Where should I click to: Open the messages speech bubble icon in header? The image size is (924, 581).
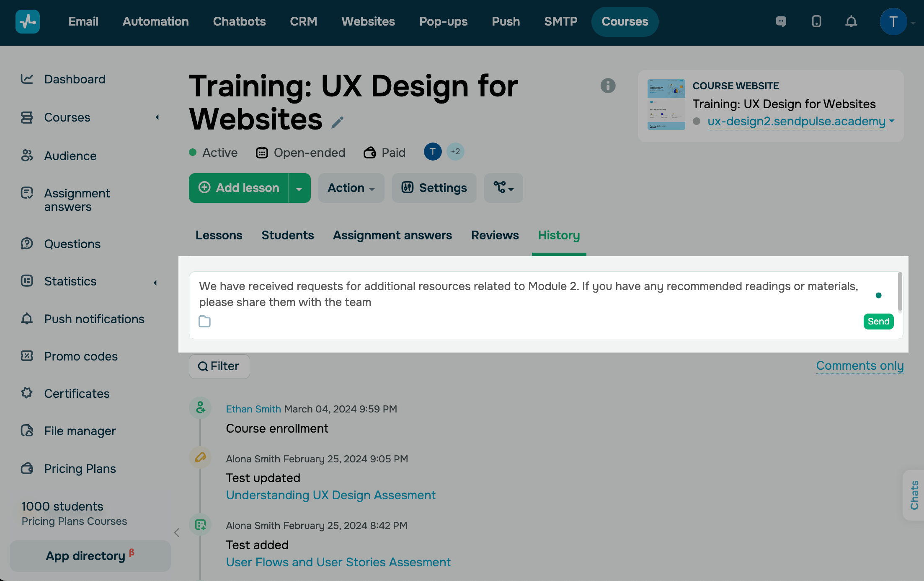click(781, 21)
